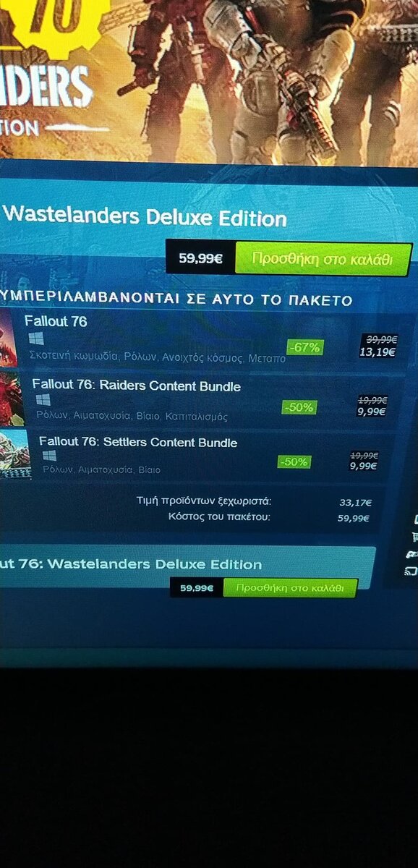418x868 pixels.
Task: Click the 'Καπιταλισμός' tag on Raiders bundle
Action: (197, 417)
